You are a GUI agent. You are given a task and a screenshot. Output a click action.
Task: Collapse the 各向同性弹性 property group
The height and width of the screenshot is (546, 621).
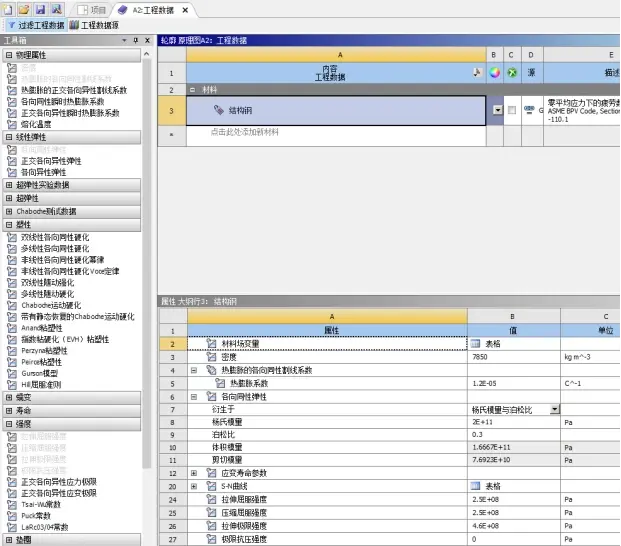click(x=194, y=397)
